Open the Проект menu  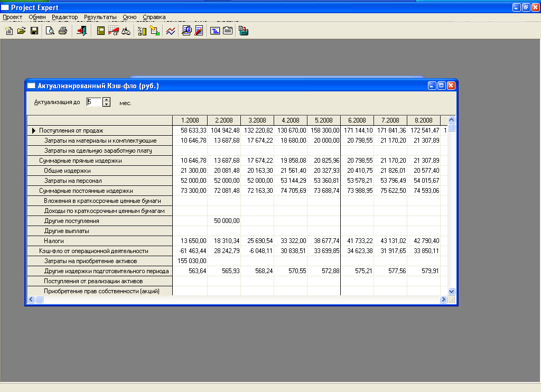13,17
